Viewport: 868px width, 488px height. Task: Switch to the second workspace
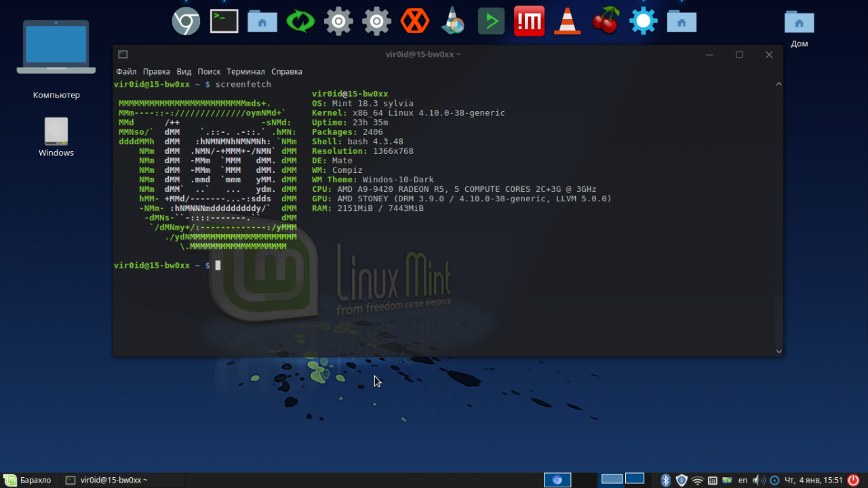pos(635,479)
